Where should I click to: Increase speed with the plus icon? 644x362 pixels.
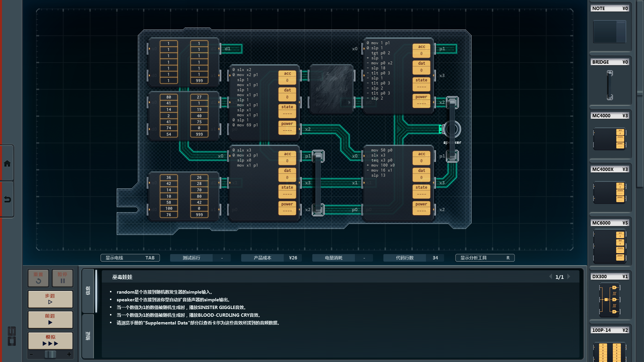[69, 354]
